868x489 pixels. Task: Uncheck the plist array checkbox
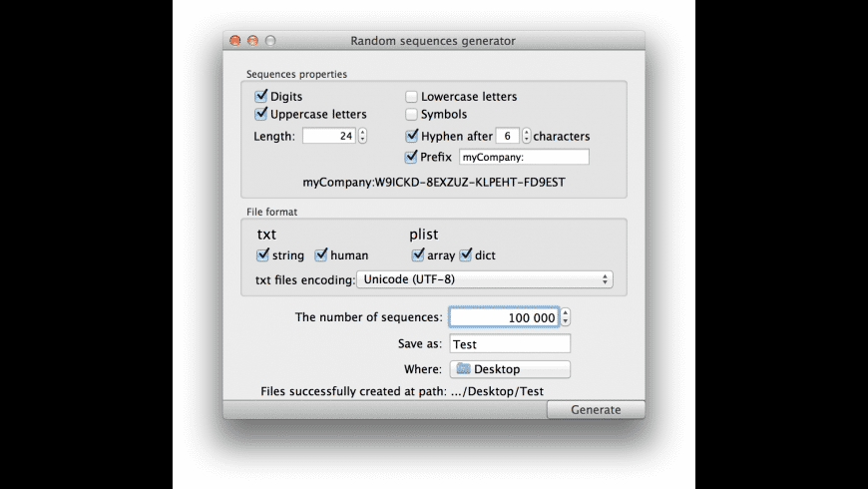tap(418, 254)
